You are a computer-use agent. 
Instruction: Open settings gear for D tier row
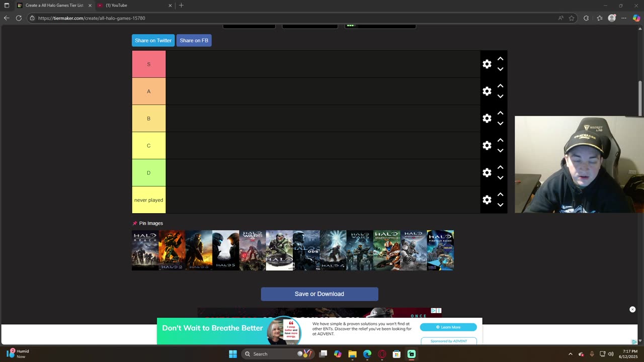tap(487, 172)
